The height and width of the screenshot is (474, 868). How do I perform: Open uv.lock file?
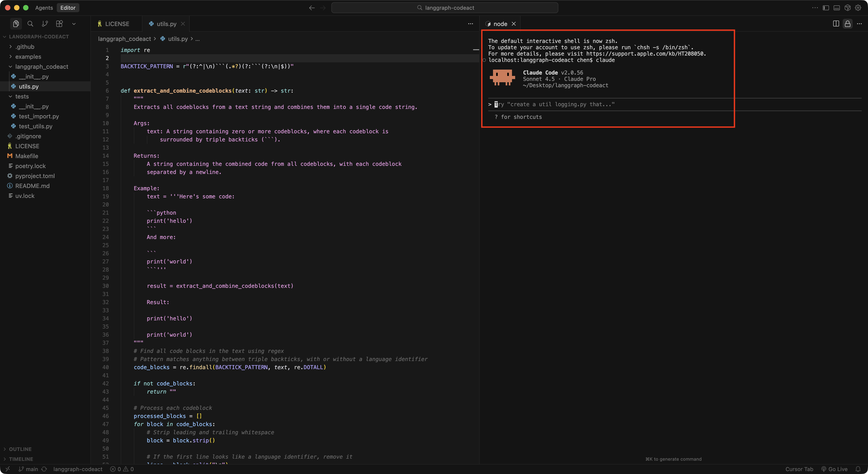(x=25, y=196)
